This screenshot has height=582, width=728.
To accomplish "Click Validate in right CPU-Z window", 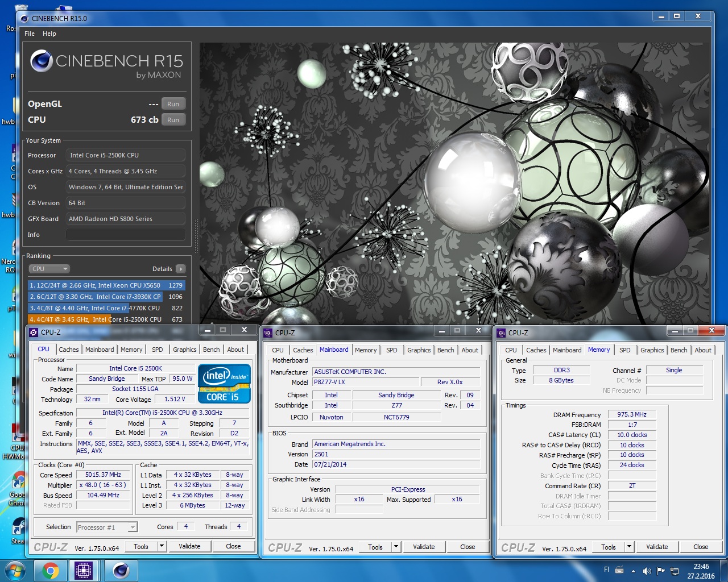I will [657, 547].
